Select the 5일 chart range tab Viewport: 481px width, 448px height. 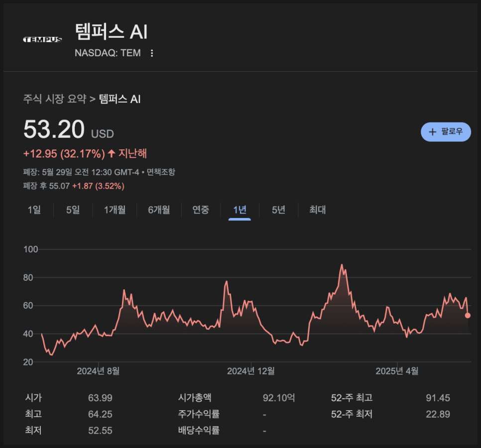pyautogui.click(x=73, y=210)
